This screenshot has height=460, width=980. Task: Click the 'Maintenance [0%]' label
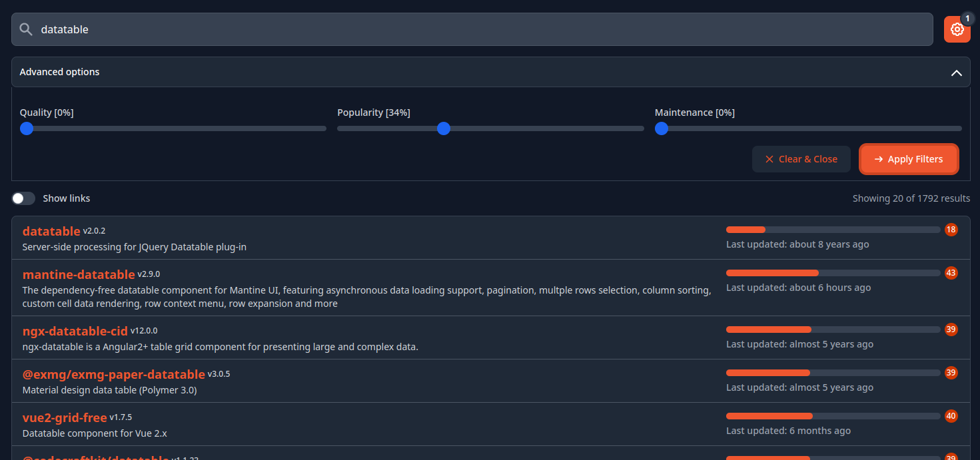point(695,113)
